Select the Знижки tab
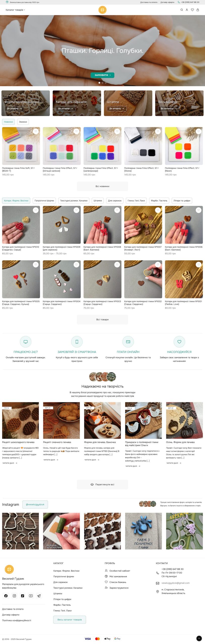 [23, 122]
